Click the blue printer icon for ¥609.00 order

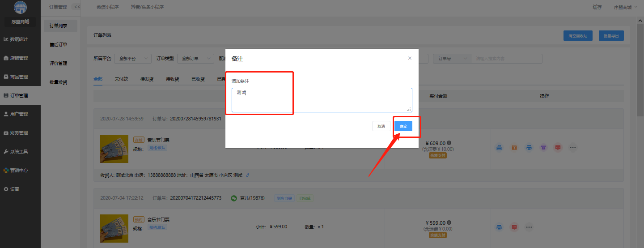click(x=529, y=147)
